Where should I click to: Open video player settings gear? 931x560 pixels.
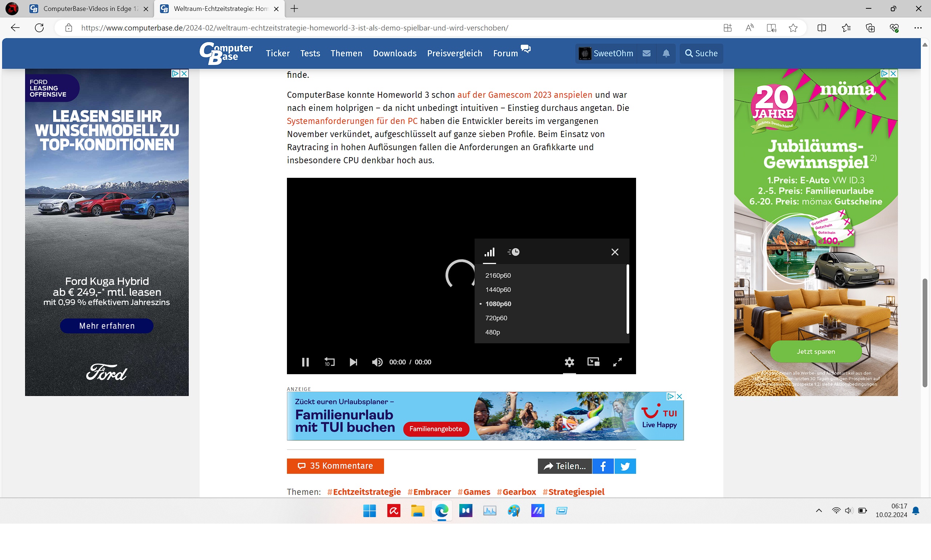pos(569,362)
